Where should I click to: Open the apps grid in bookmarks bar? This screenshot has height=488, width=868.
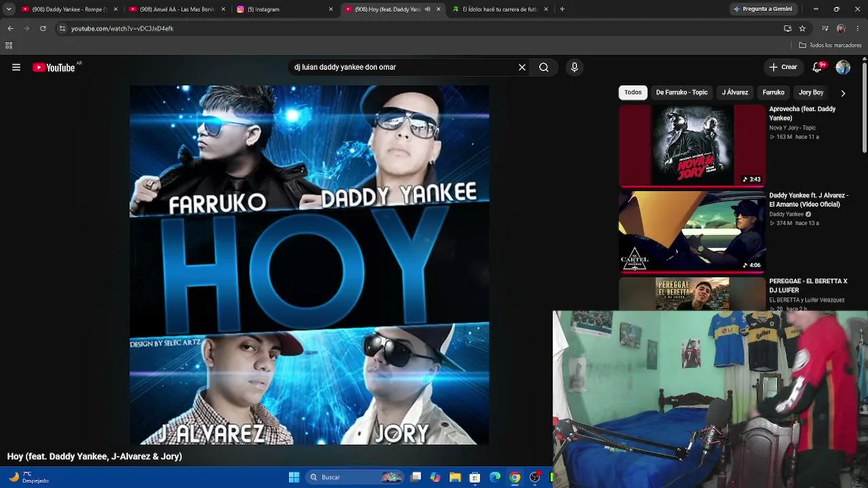point(9,45)
